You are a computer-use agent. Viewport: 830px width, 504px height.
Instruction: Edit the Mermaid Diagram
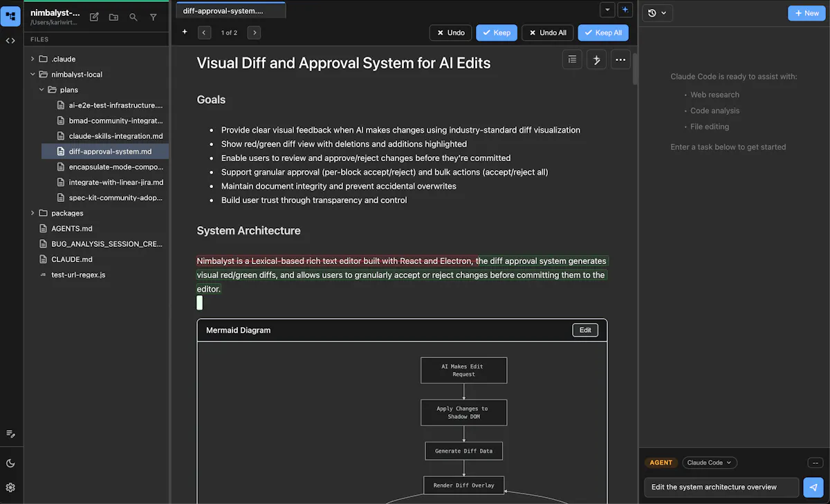tap(585, 330)
